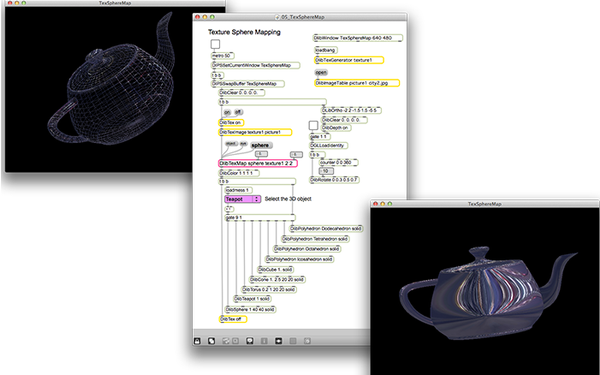Click the lock patcher icon in bottom toolbar

[197, 341]
